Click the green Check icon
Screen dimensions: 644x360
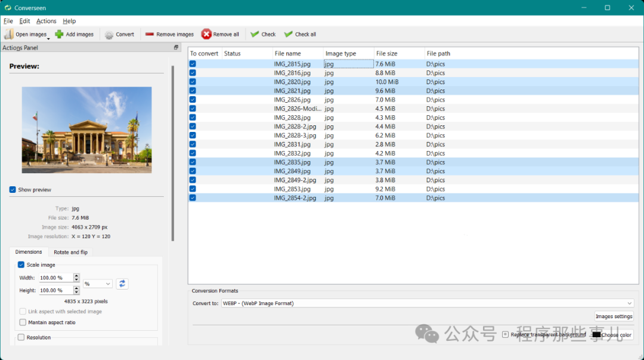click(255, 34)
